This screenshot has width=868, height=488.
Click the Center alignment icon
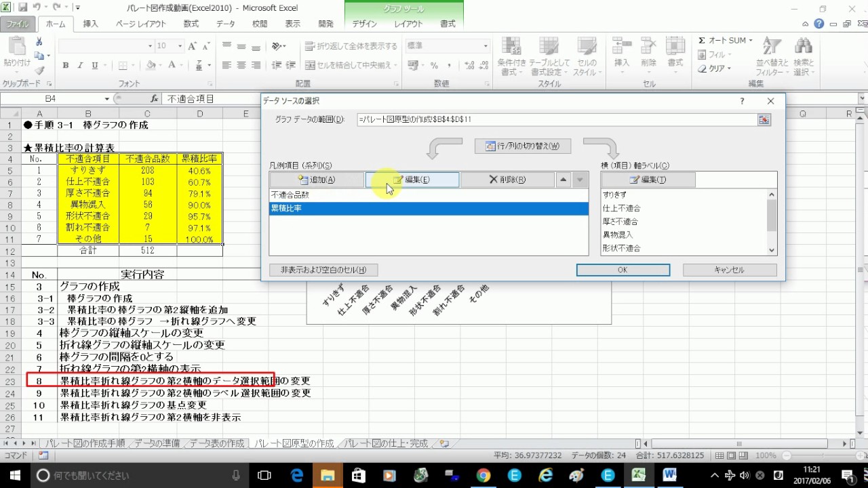coord(242,66)
